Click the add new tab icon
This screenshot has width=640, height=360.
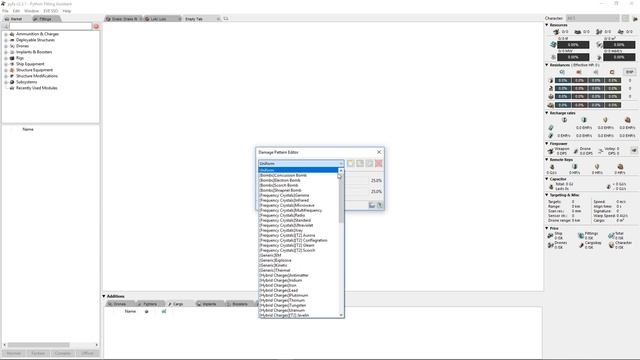pos(226,19)
